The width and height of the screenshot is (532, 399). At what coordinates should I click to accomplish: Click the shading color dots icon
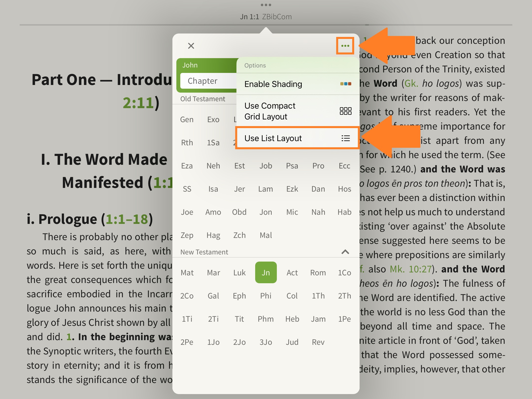click(x=346, y=84)
